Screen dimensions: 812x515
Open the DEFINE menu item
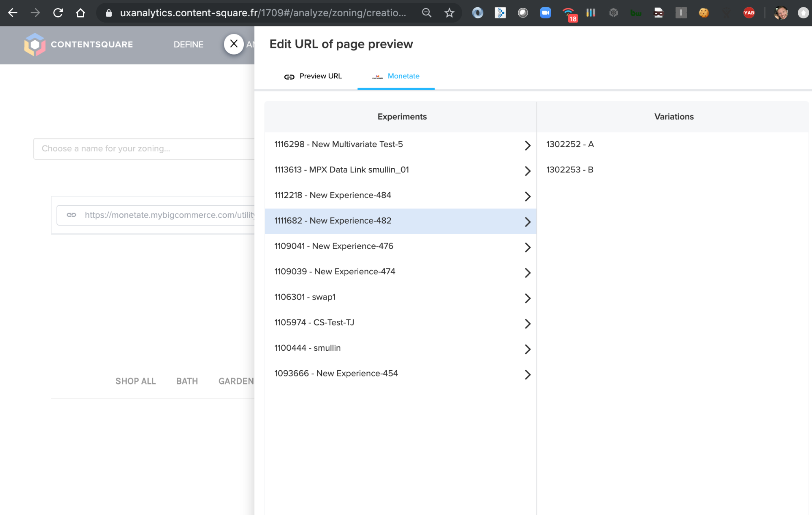pyautogui.click(x=188, y=44)
